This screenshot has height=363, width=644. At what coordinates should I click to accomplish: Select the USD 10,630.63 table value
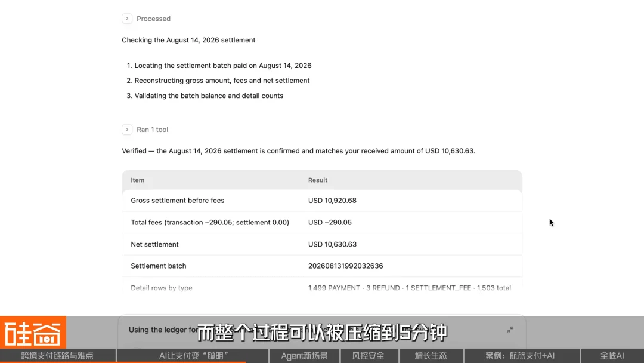(332, 244)
